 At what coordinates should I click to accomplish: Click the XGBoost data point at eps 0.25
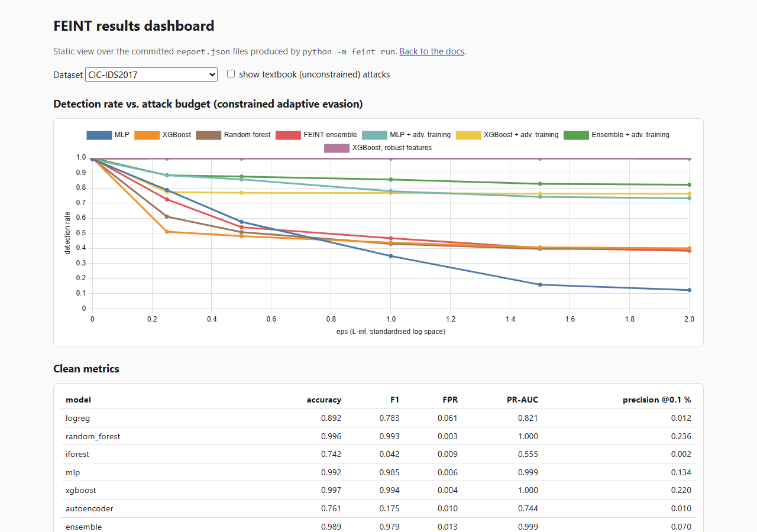point(167,232)
